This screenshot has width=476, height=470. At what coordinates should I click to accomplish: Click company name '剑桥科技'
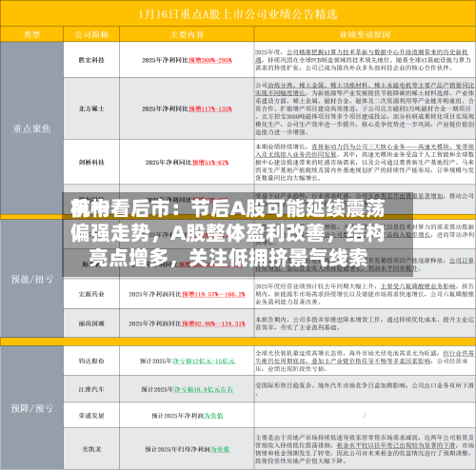coord(91,163)
